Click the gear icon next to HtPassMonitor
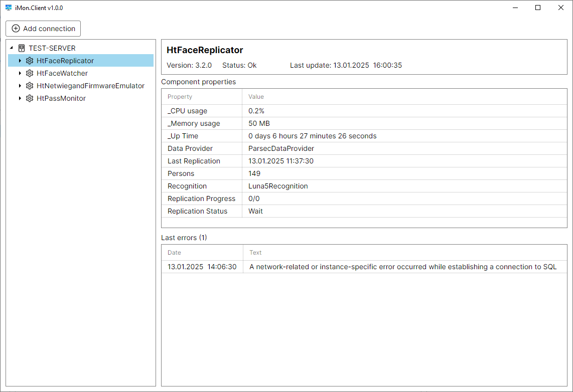This screenshot has width=573, height=392. pos(30,98)
